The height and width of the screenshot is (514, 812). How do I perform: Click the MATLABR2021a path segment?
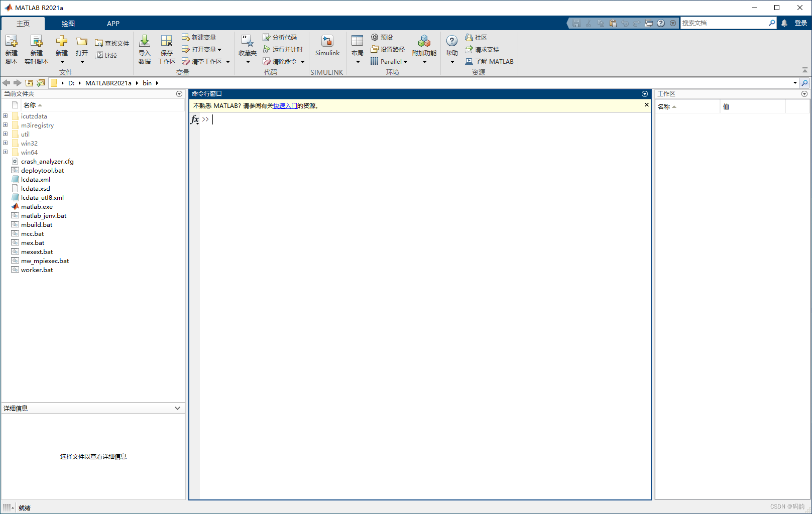coord(108,83)
